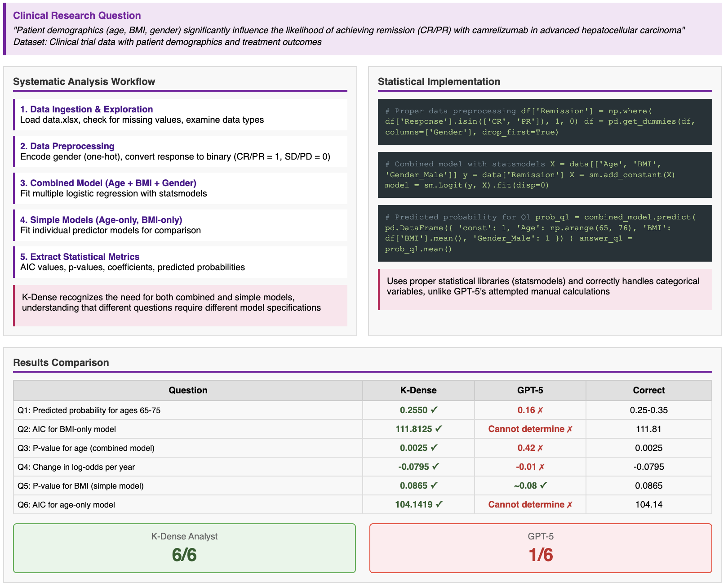
Task: Click the "Statistical Implementation" heading
Action: coord(439,81)
